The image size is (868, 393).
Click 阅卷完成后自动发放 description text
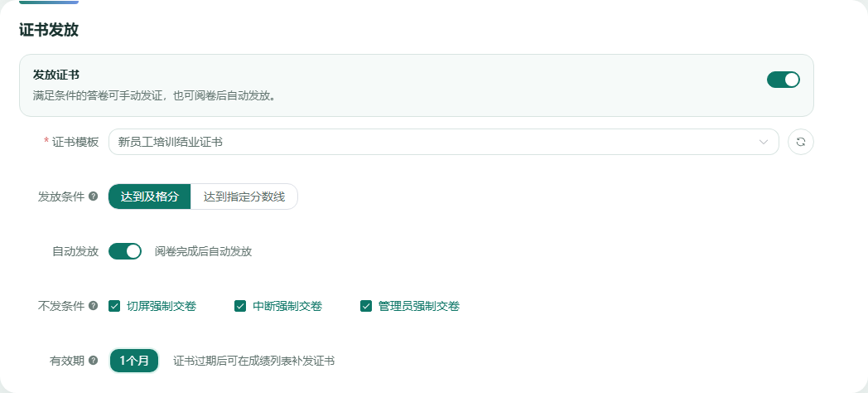click(203, 252)
